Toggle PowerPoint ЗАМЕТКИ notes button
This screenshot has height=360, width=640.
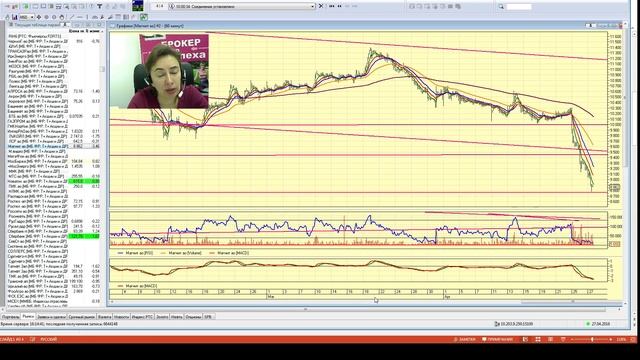coord(465,340)
